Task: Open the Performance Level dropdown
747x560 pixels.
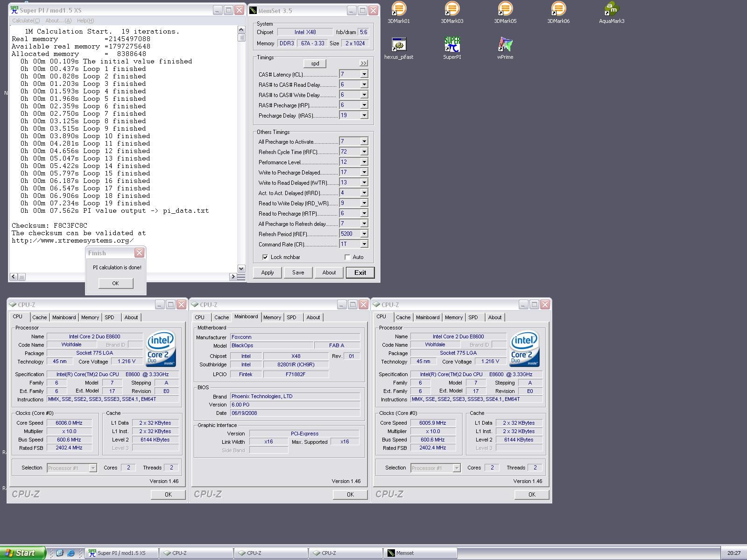Action: (364, 162)
